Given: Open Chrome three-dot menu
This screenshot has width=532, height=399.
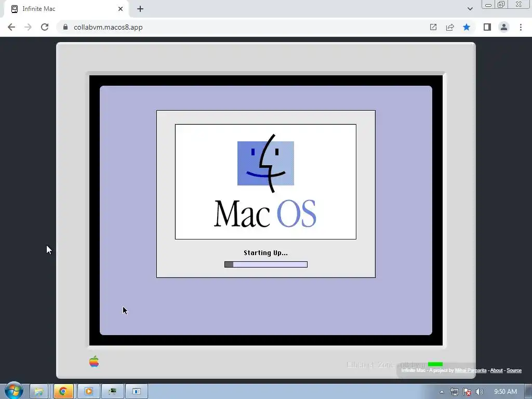Looking at the screenshot, I should 521,27.
